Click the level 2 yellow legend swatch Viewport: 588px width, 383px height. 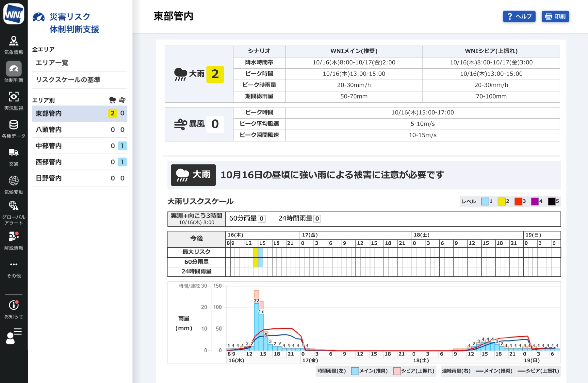[x=501, y=201]
